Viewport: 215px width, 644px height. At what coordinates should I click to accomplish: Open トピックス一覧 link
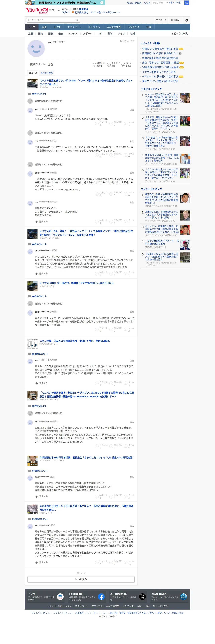[180, 33]
